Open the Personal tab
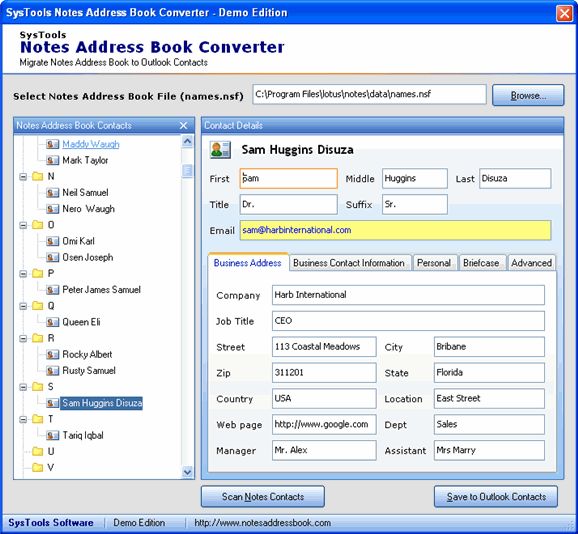Image resolution: width=578 pixels, height=534 pixels. 434,263
